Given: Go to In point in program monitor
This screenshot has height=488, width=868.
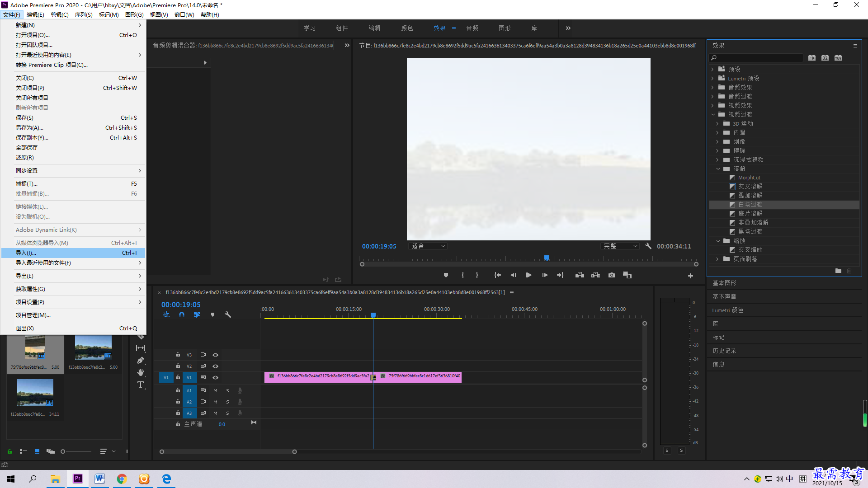Looking at the screenshot, I should [x=497, y=275].
